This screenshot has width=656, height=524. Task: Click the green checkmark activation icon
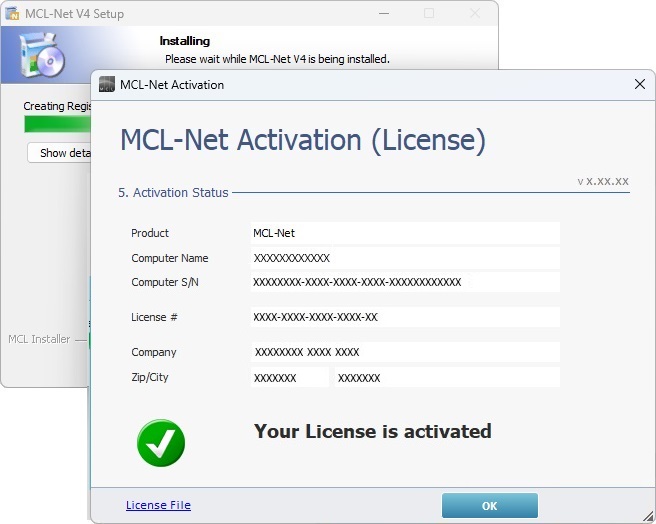point(161,443)
